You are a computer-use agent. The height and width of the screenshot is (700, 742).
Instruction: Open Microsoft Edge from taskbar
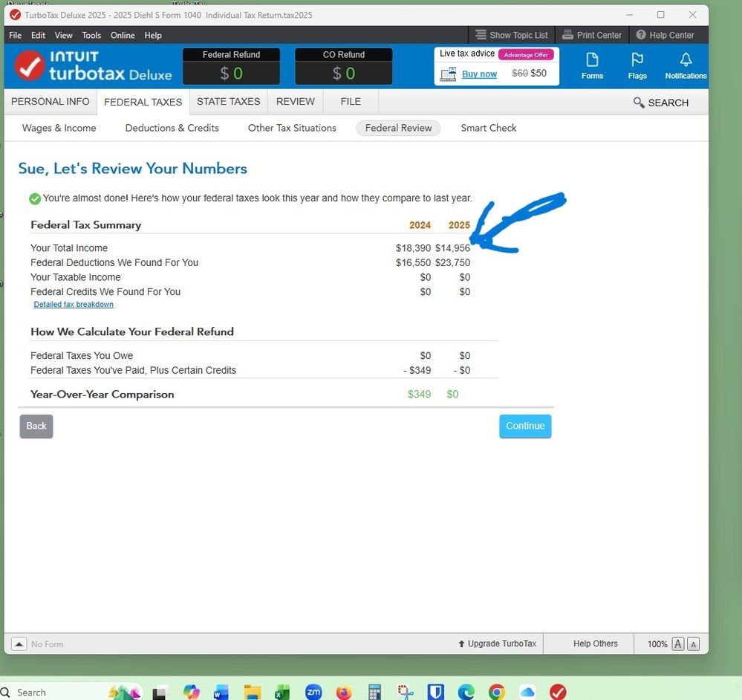(x=466, y=693)
